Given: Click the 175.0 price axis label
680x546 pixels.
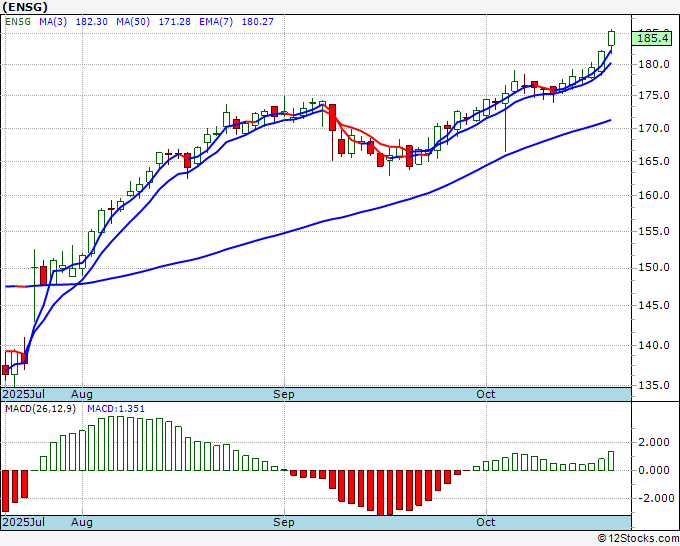Looking at the screenshot, I should pyautogui.click(x=654, y=95).
